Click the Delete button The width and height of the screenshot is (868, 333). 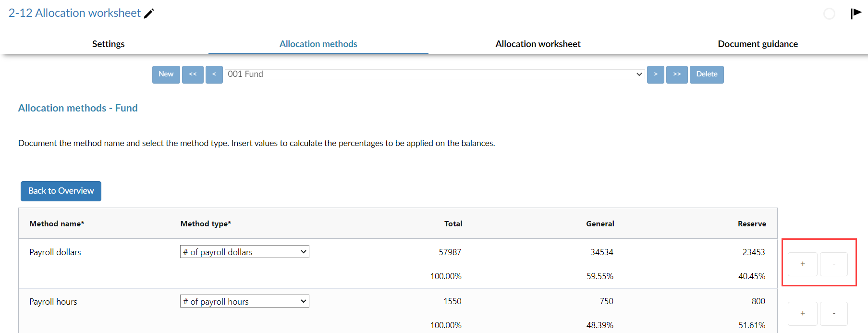point(706,74)
